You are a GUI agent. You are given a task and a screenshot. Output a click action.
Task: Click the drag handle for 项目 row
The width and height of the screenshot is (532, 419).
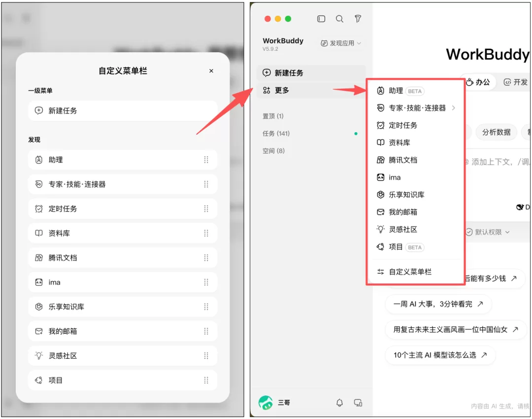click(206, 380)
